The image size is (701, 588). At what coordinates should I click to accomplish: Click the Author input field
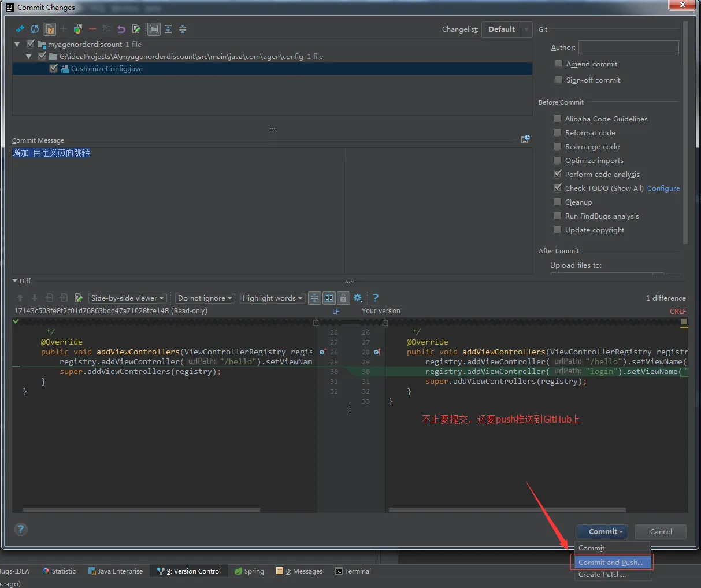coord(628,47)
